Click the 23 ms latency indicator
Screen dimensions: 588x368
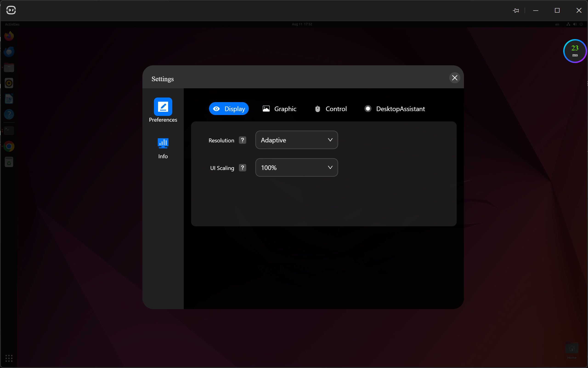pos(575,51)
